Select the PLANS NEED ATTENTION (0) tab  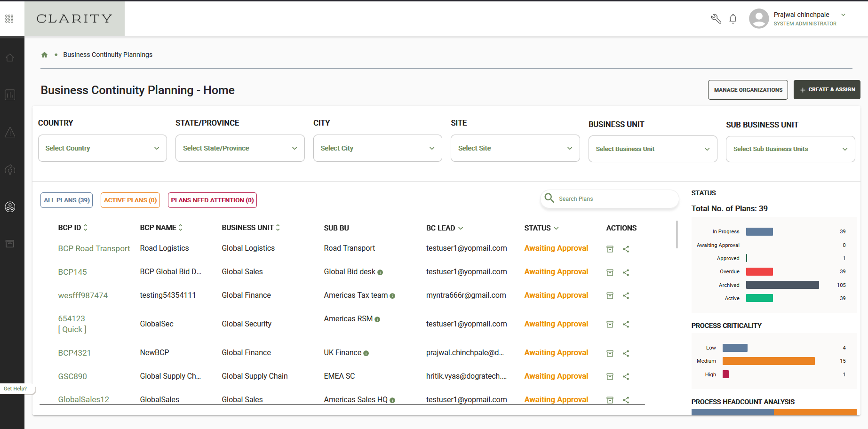(x=212, y=200)
